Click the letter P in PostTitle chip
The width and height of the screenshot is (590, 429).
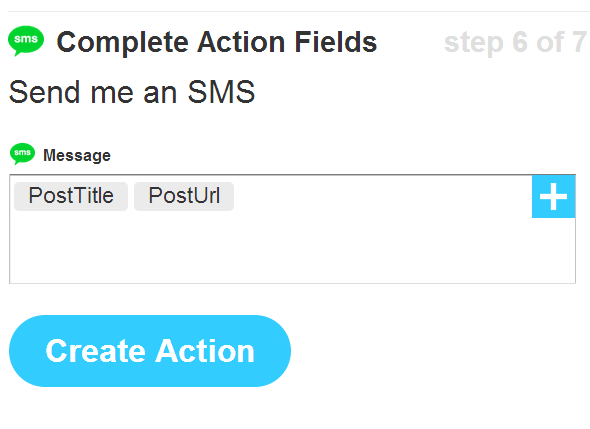click(35, 196)
